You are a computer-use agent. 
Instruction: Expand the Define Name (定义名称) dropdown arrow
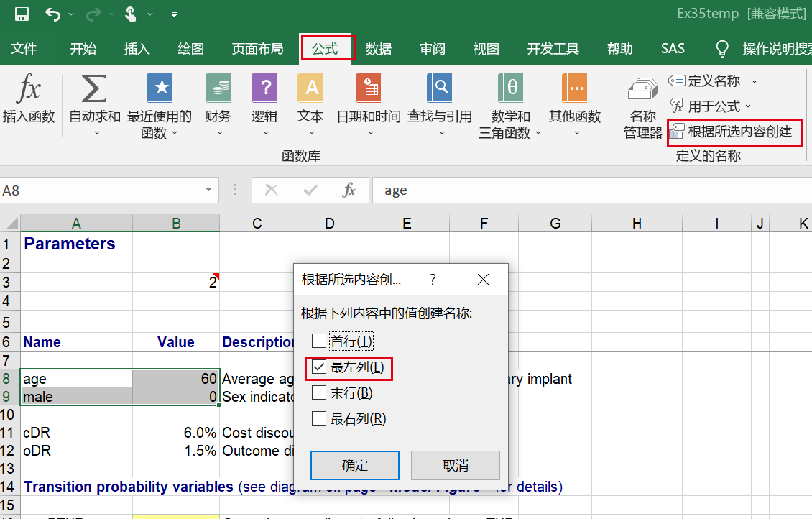coord(755,81)
